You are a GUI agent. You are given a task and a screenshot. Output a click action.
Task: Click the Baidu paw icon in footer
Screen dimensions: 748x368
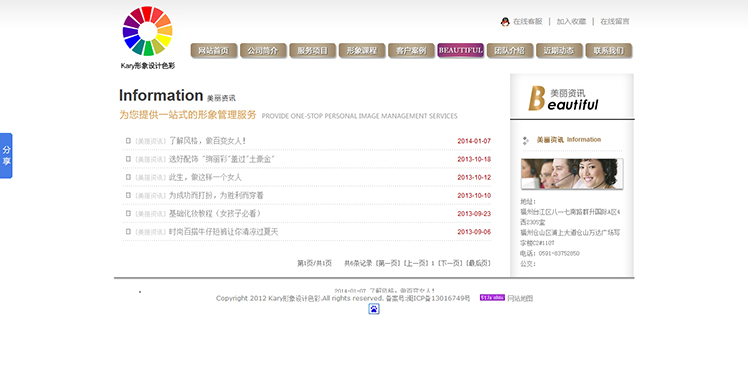coord(374,309)
